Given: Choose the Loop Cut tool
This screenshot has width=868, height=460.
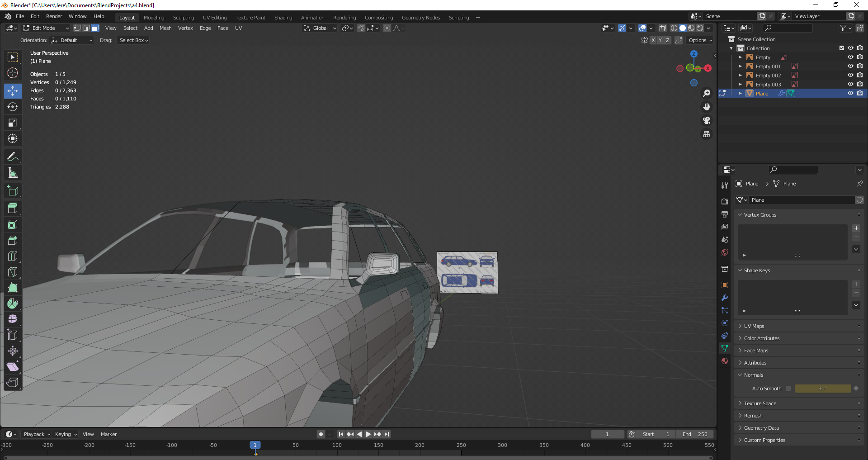Looking at the screenshot, I should coord(13,256).
